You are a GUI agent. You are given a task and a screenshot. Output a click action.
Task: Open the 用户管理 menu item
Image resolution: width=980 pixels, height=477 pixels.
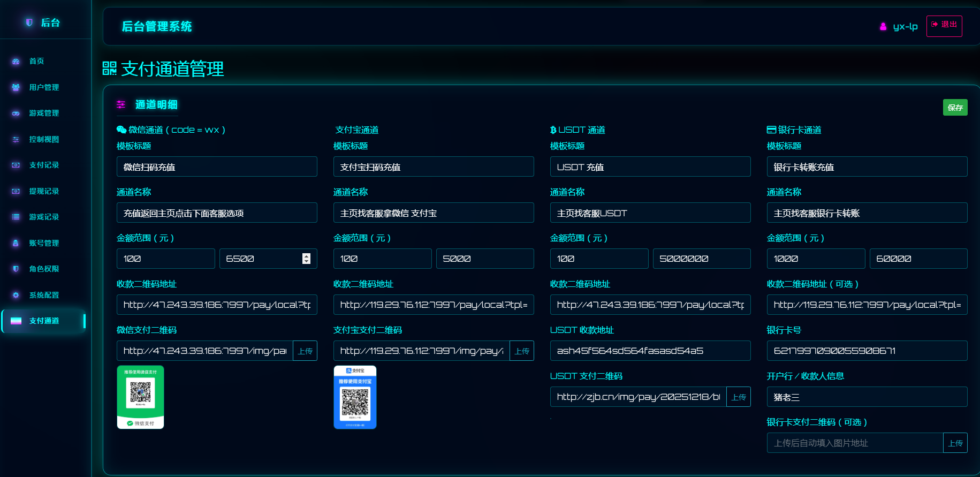tap(44, 87)
